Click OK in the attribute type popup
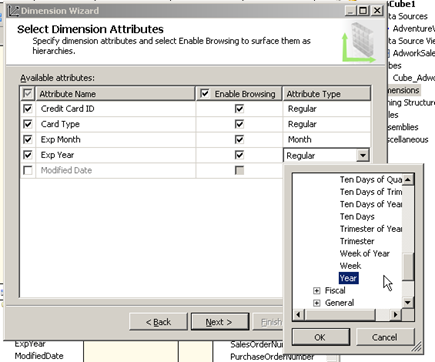Screen dimensions: 435x362 coord(320,337)
